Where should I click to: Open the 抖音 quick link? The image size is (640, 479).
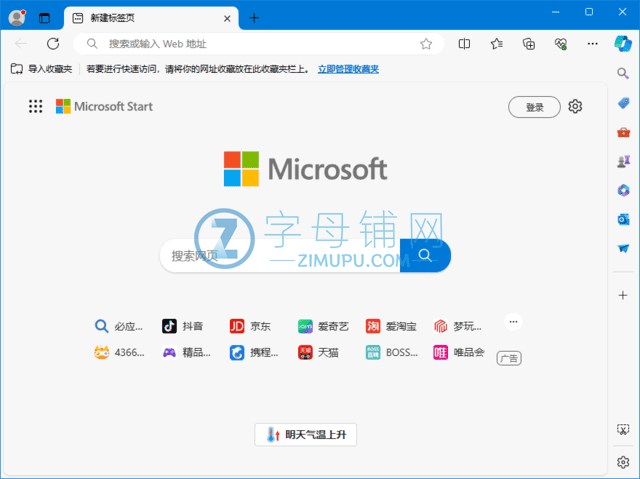(184, 326)
